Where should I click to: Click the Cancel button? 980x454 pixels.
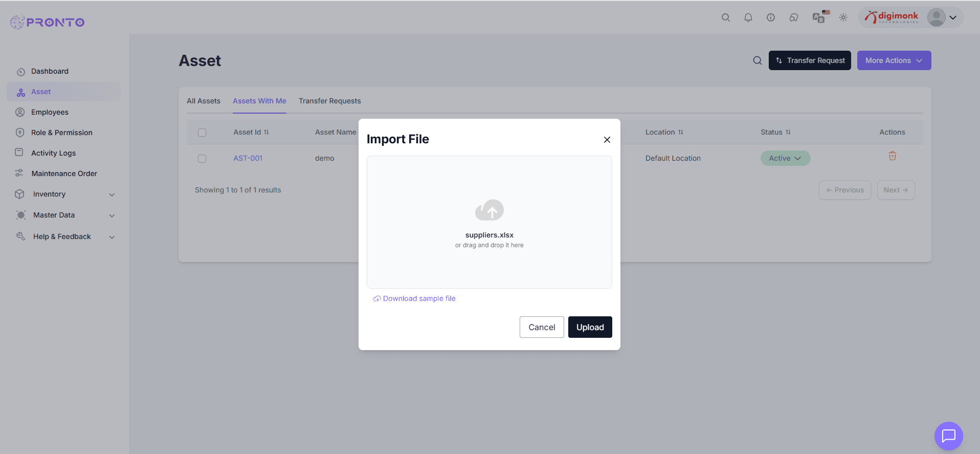542,327
